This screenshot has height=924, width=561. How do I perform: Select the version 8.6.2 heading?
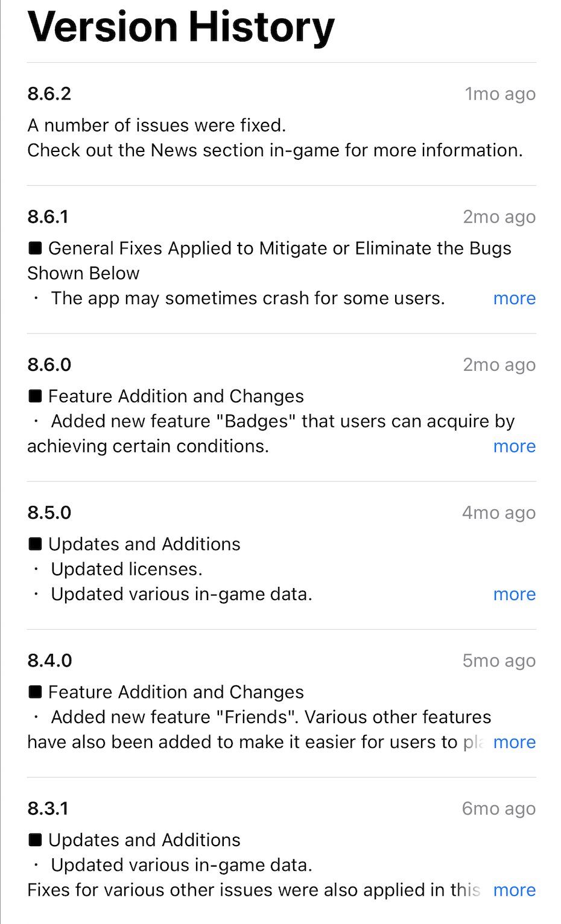tap(49, 93)
